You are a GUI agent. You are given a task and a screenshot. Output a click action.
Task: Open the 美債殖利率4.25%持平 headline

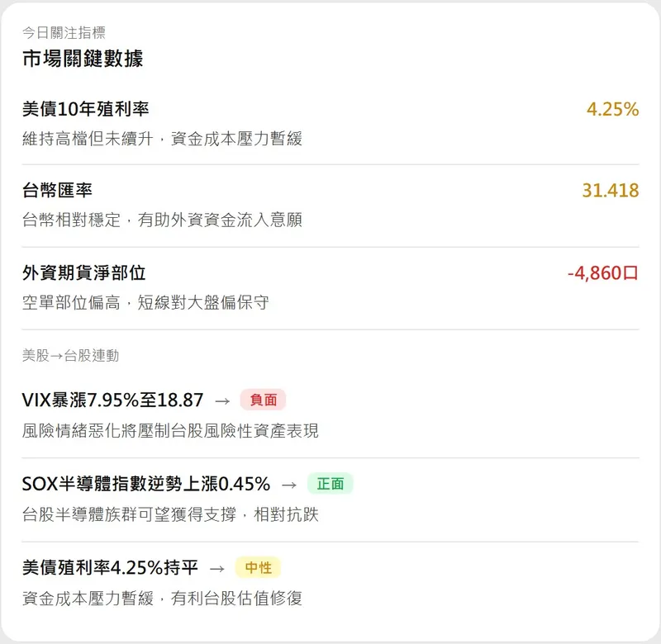pos(110,568)
